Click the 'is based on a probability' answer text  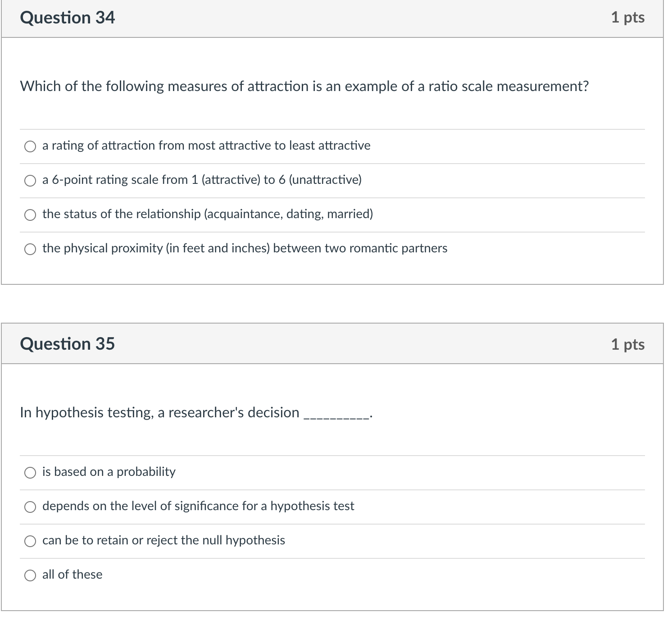coord(109,472)
